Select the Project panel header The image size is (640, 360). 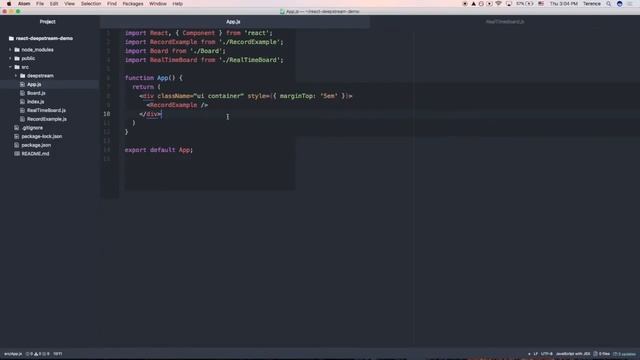(x=48, y=22)
